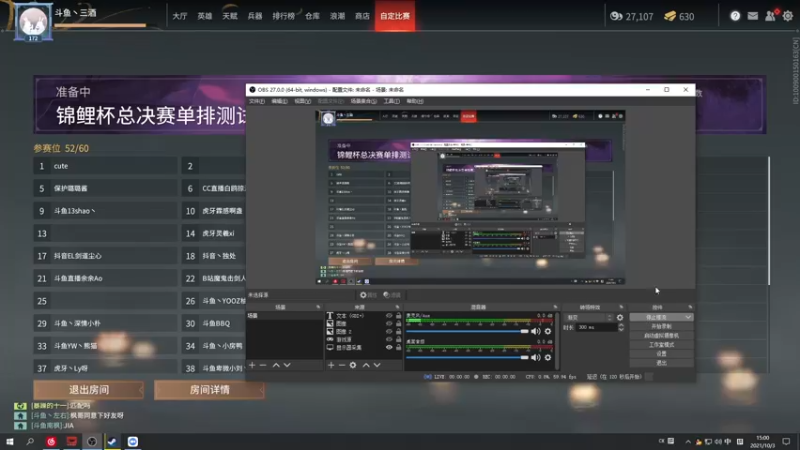Image resolution: width=800 pixels, height=450 pixels.
Task: Toggle visibility of 图像 2 source
Action: (389, 332)
